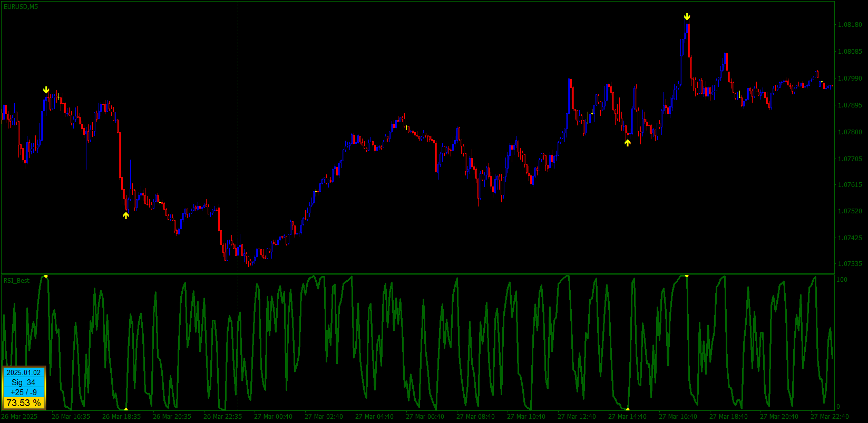
Task: Select the yellow up arrow near 27 Mar 14:40
Action: [627, 142]
